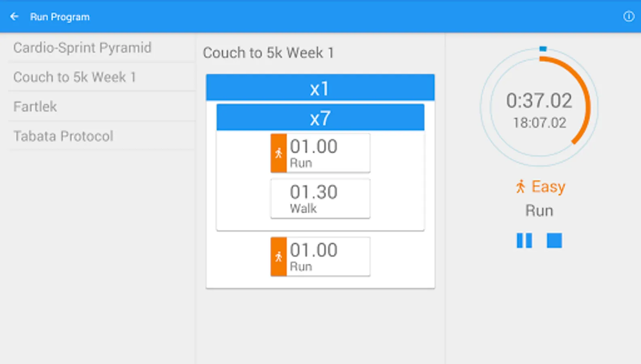The width and height of the screenshot is (641, 364).
Task: Click the Run Program title text
Action: [x=60, y=17]
